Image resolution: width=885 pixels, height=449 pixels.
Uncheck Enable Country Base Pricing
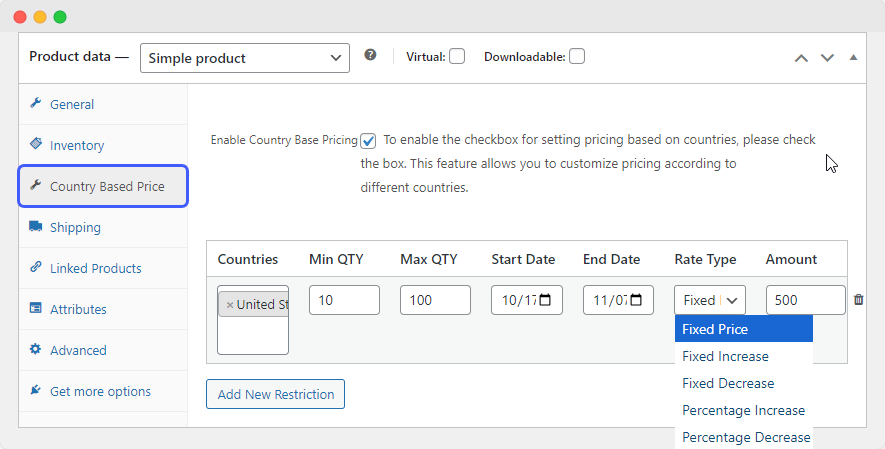369,141
